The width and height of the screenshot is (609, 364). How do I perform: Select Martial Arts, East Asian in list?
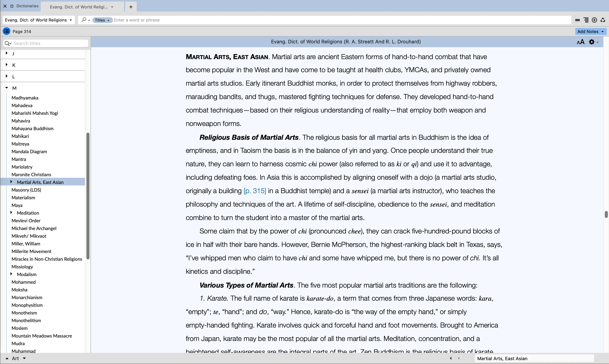[40, 182]
